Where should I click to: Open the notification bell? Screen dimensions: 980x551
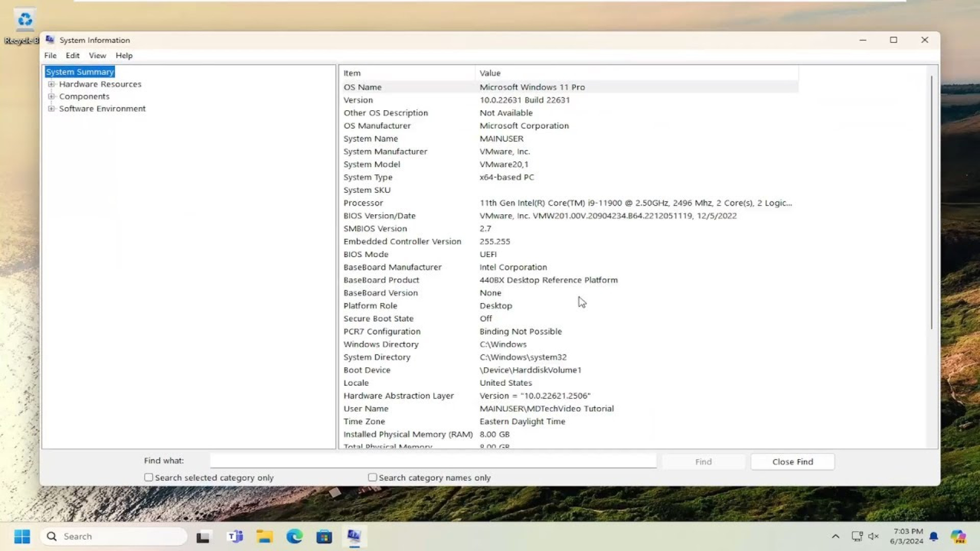point(934,536)
